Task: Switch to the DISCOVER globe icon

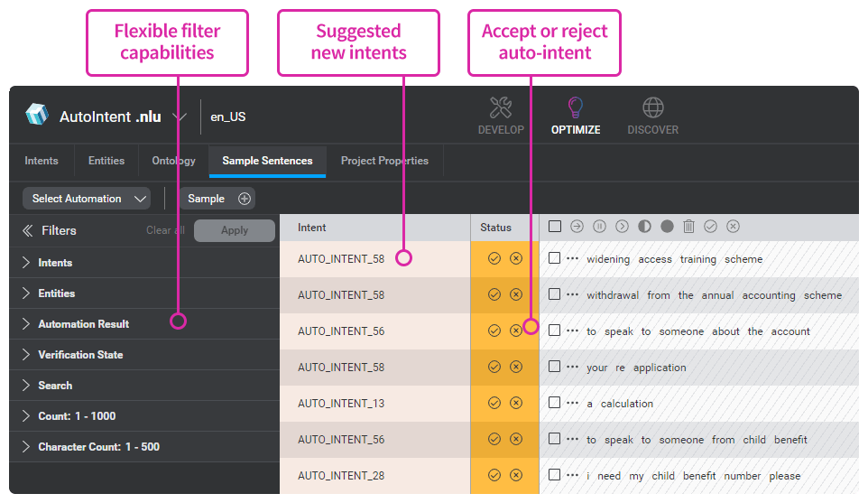Action: [652, 108]
